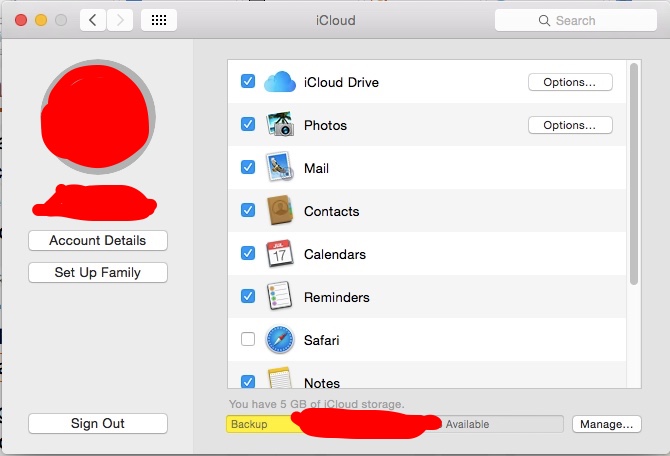Click the Manage storage button
Viewport: 670px width, 456px height.
coord(606,424)
